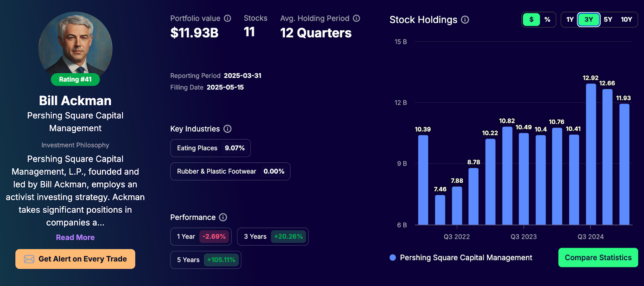Click the blue legend dot for Pershing Square
The width and height of the screenshot is (644, 286).
click(x=393, y=257)
